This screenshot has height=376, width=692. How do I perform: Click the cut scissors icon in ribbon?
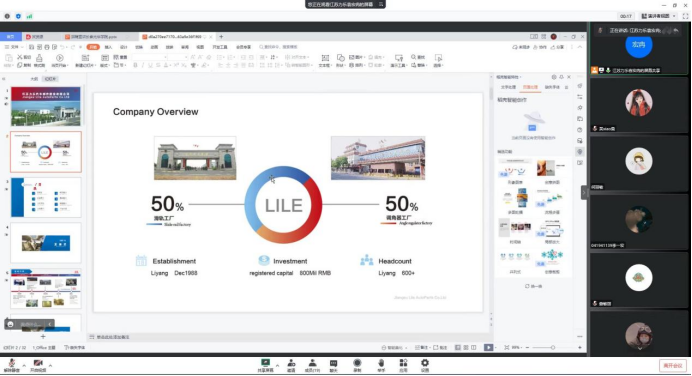20,57
